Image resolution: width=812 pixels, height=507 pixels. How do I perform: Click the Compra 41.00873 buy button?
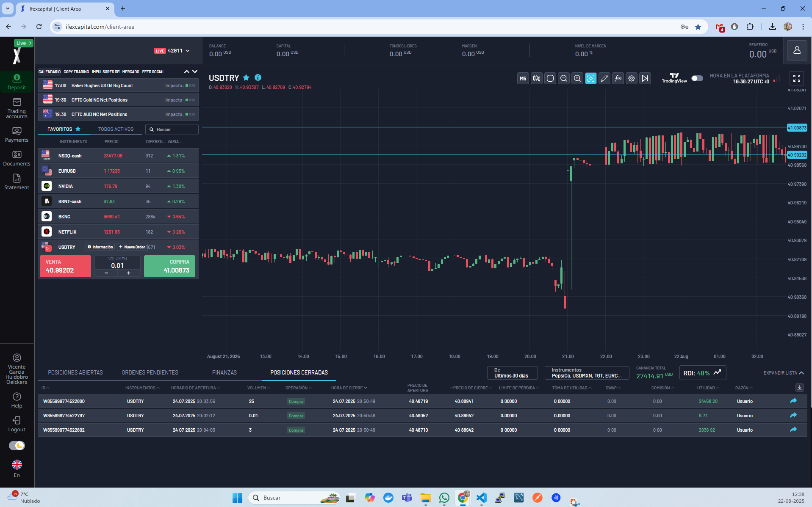(x=169, y=266)
